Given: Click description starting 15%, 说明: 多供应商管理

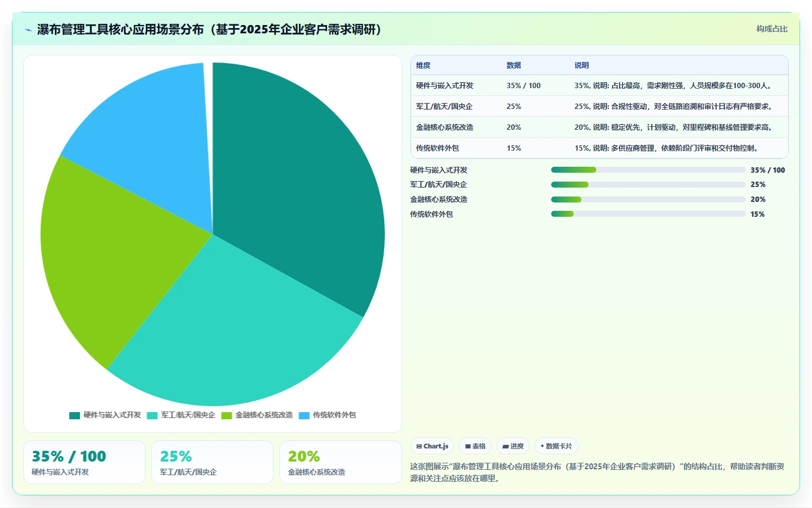Looking at the screenshot, I should click(x=666, y=148).
